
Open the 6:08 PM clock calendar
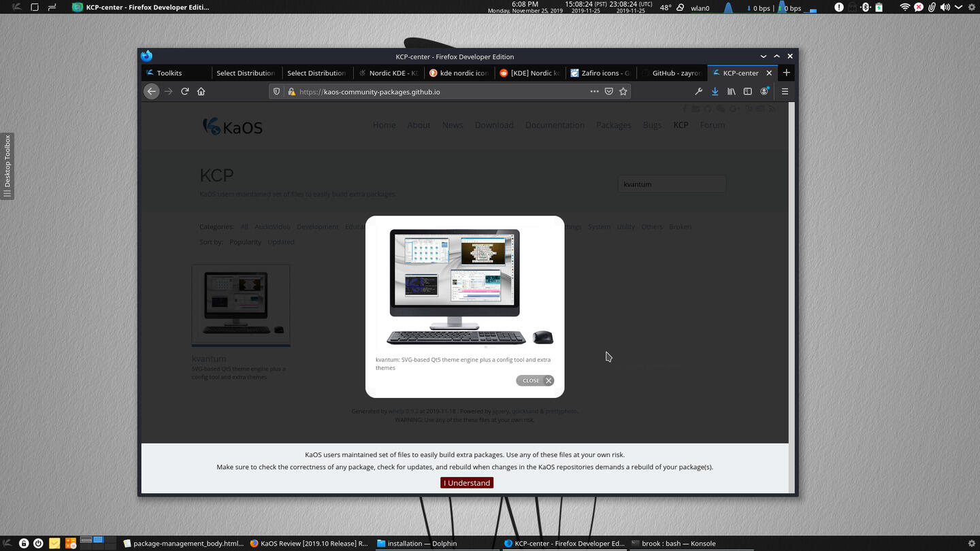525,7
